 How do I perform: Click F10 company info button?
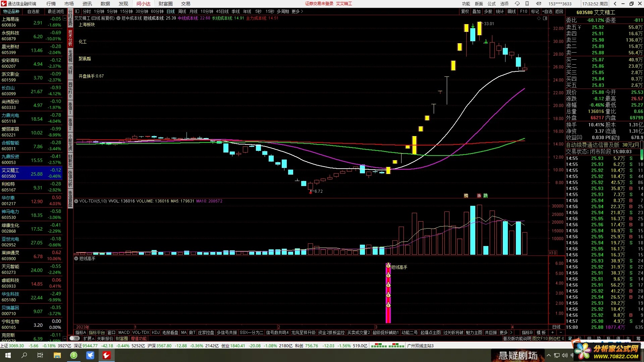click(524, 11)
